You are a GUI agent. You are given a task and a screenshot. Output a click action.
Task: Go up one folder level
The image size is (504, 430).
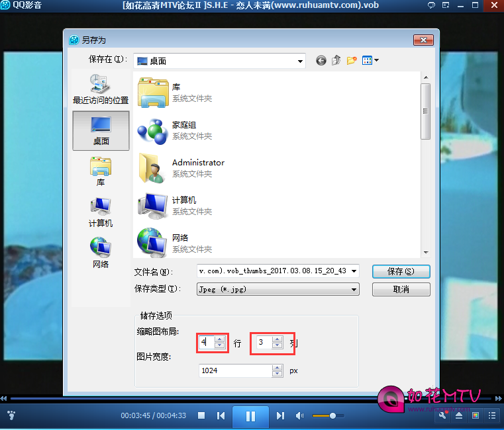[x=336, y=60]
